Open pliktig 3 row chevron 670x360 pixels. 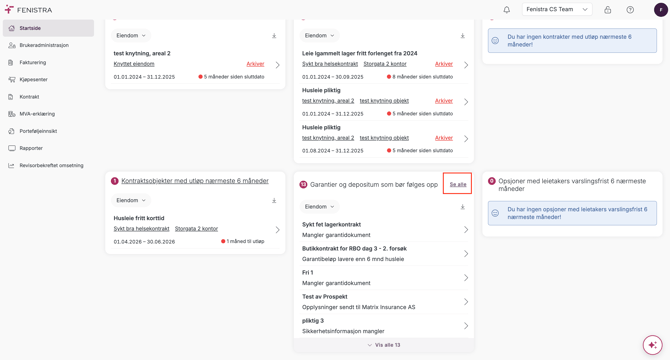point(466,326)
